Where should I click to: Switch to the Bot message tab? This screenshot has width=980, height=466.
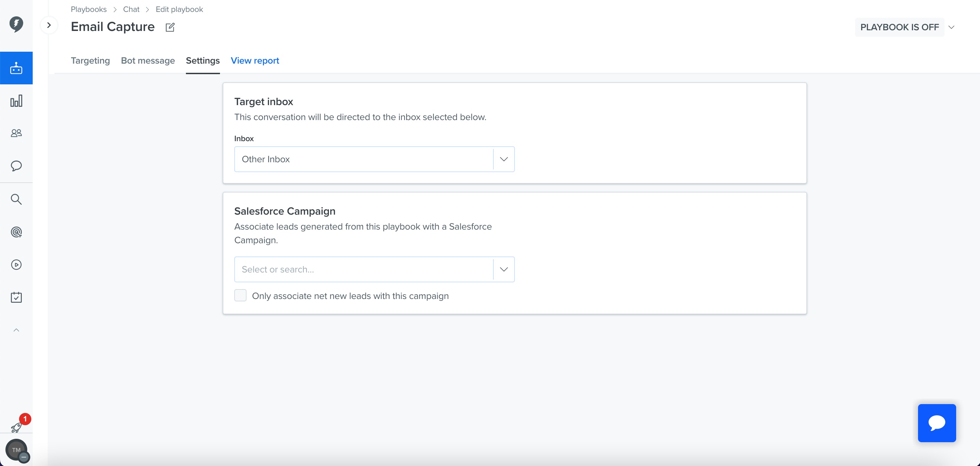[148, 61]
